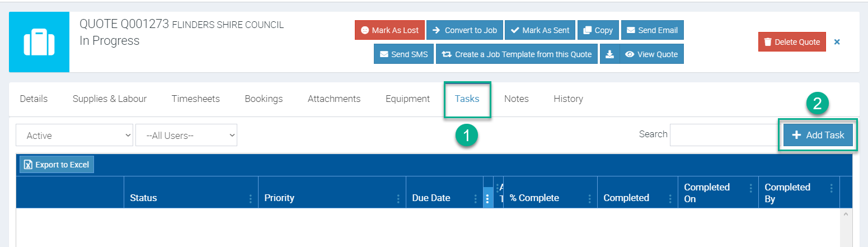Image resolution: width=868 pixels, height=247 pixels.
Task: Open the Priority column menu dots
Action: 398,198
